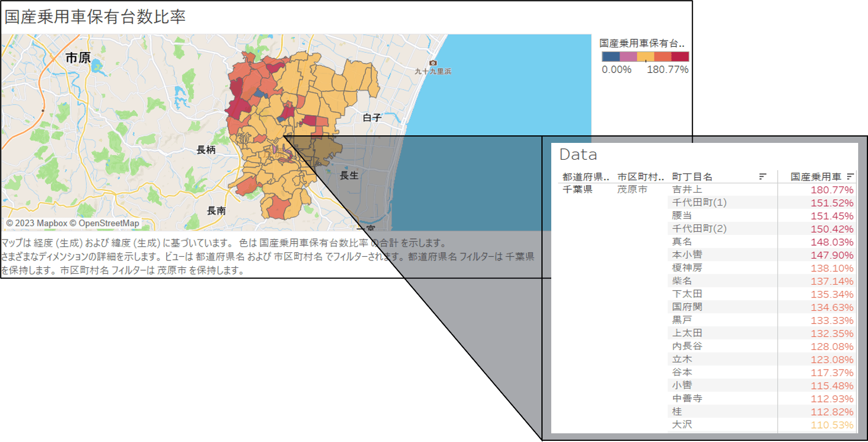Click the 長生 label on the map
This screenshot has width=868, height=442.
pyautogui.click(x=349, y=175)
